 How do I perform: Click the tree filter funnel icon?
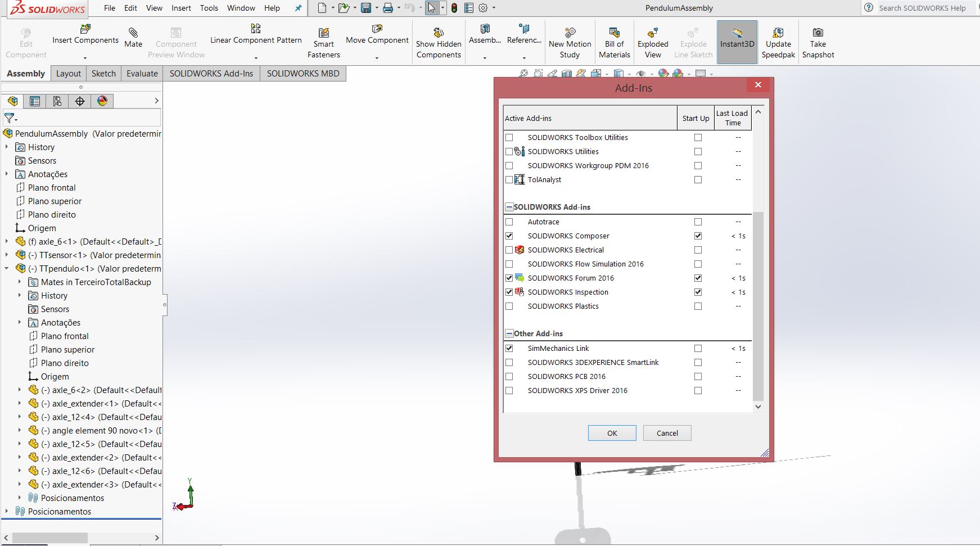click(10, 118)
